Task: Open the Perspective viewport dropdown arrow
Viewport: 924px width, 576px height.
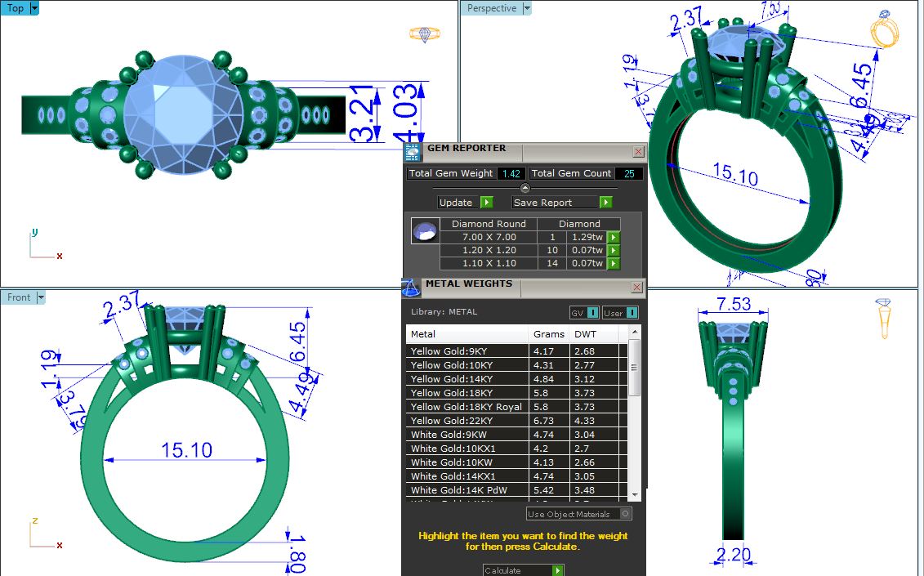Action: (526, 8)
